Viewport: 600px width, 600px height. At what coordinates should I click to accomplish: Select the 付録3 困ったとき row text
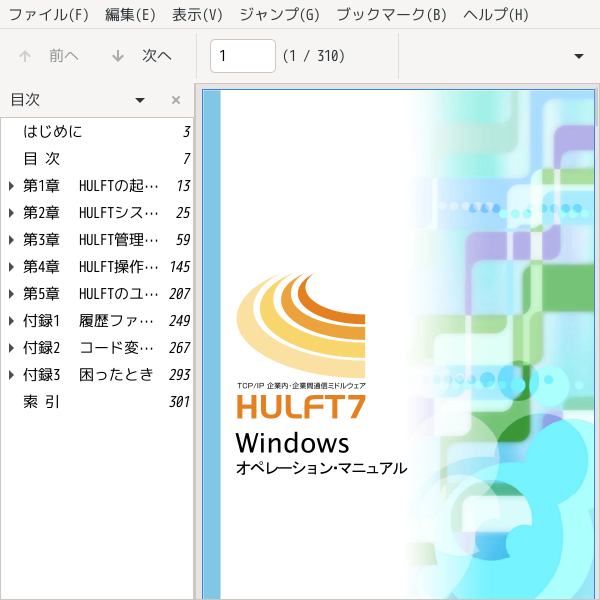coord(88,375)
